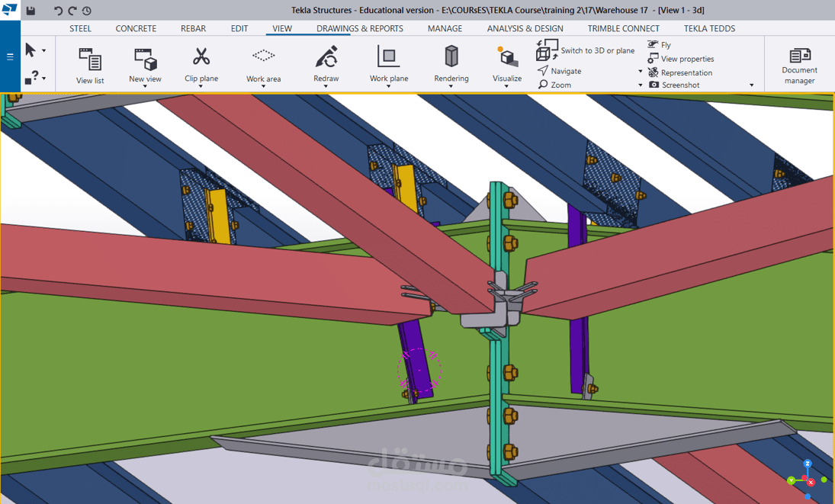Click the Navigate arrow icon
The image size is (835, 504).
pos(543,70)
